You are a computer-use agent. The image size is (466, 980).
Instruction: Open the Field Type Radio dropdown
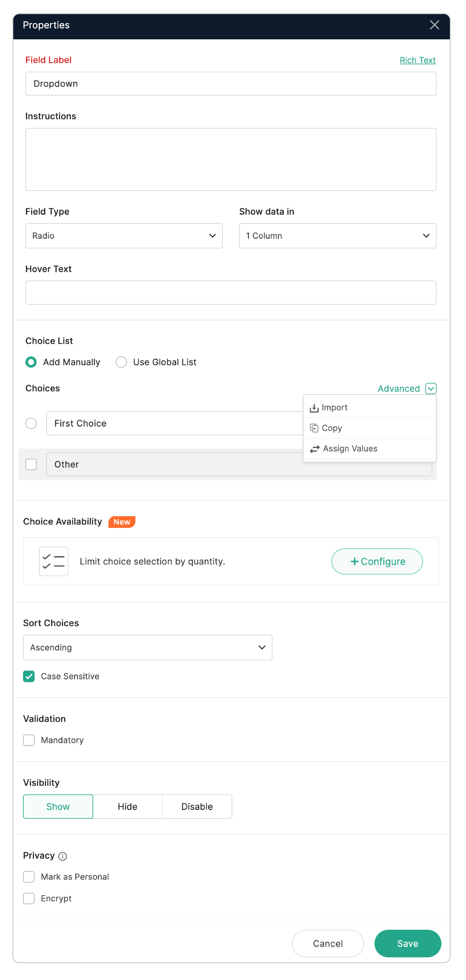coord(124,236)
